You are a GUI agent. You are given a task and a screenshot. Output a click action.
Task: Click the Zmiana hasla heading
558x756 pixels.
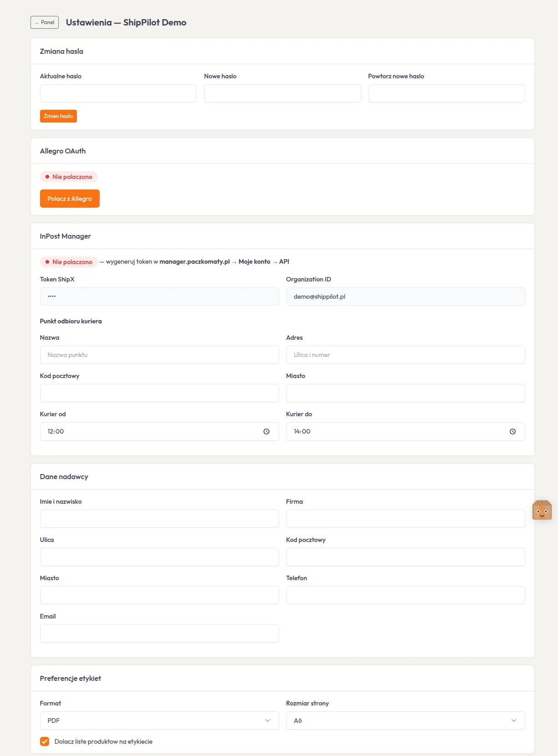click(x=61, y=51)
